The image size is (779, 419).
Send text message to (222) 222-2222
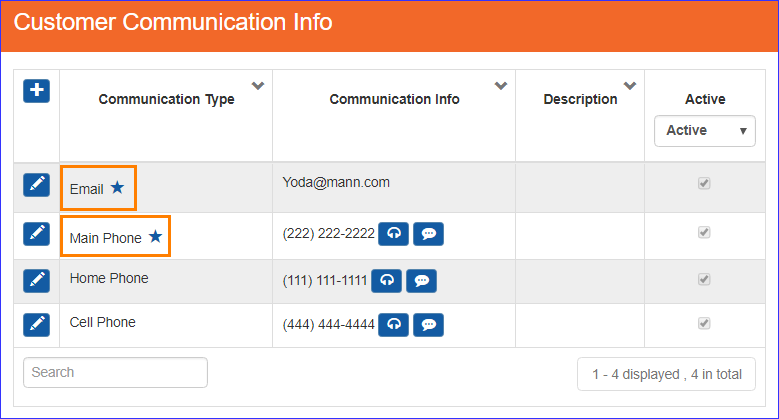tap(428, 234)
